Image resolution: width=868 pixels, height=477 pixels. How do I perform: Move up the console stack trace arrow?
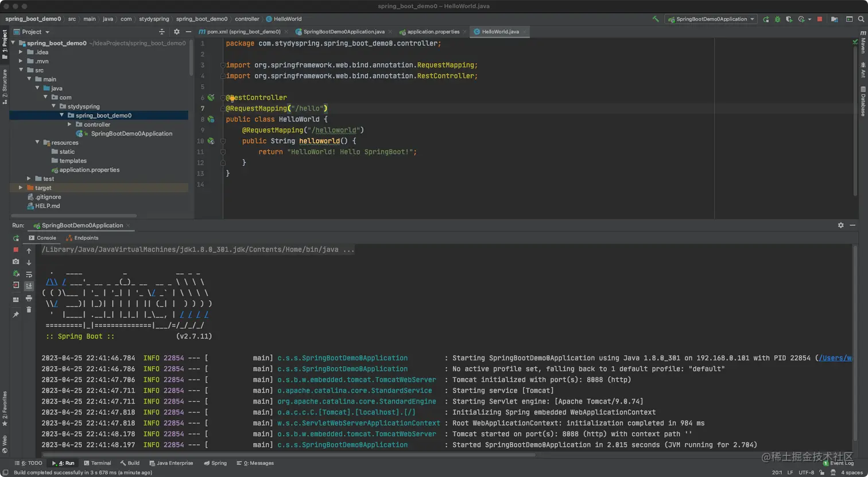click(x=29, y=251)
